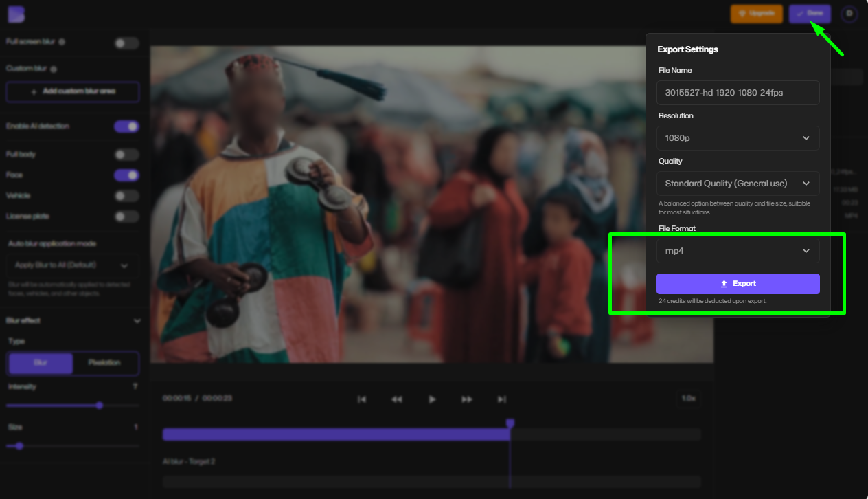
Task: Adjust the Size slider handle
Action: [x=19, y=446]
